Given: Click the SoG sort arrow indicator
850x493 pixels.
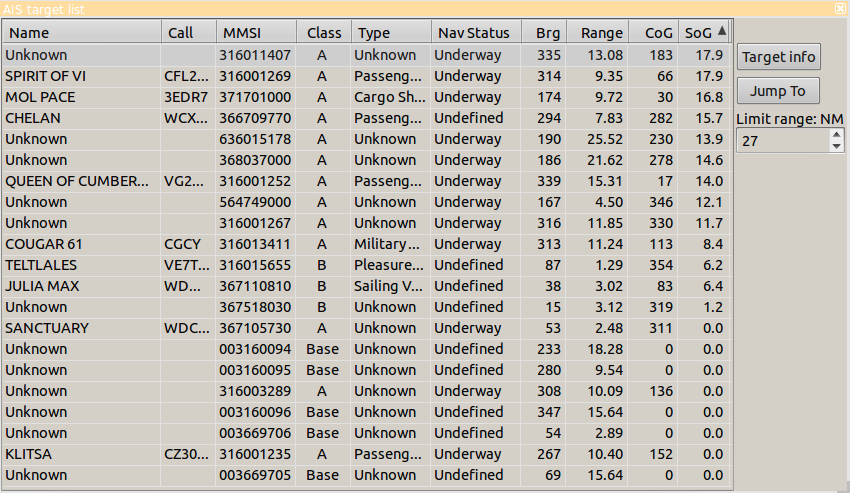Looking at the screenshot, I should pyautogui.click(x=721, y=32).
